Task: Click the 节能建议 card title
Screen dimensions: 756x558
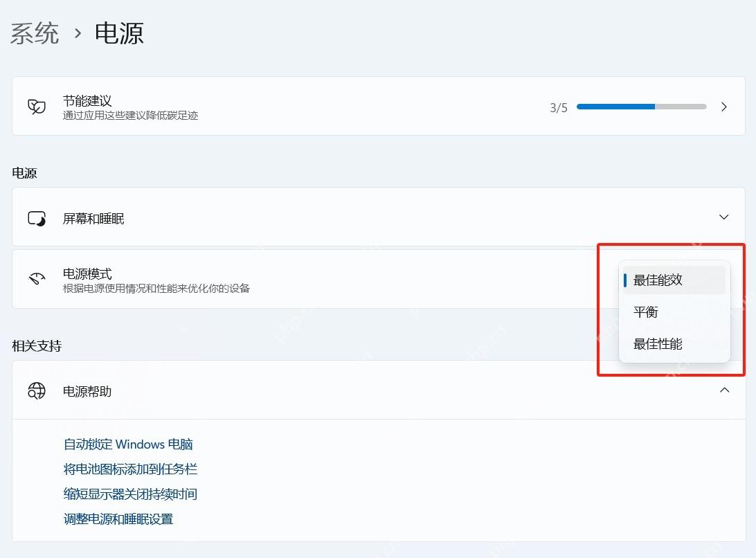Action: 87,101
